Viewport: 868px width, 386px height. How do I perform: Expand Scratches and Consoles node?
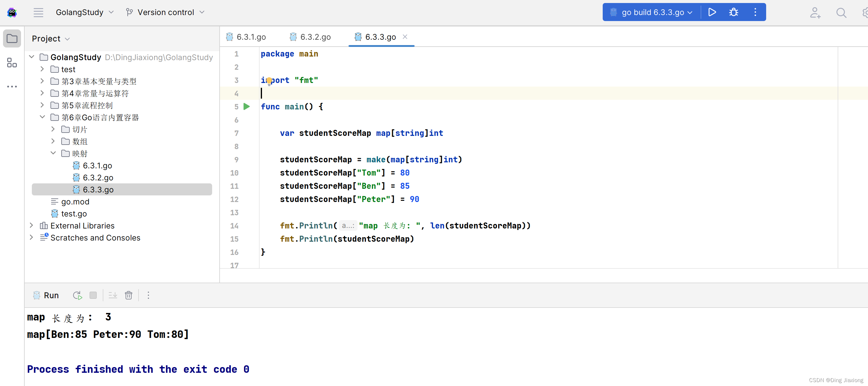tap(31, 238)
